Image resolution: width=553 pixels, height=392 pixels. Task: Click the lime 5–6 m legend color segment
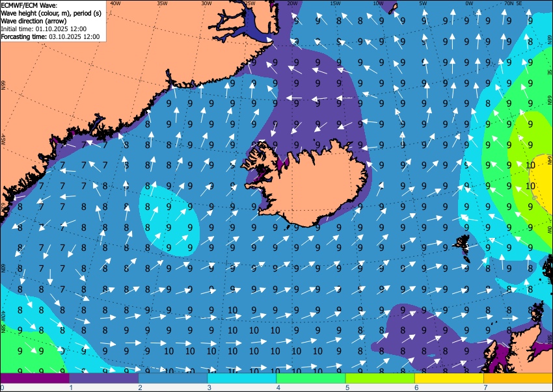[x=380, y=378]
